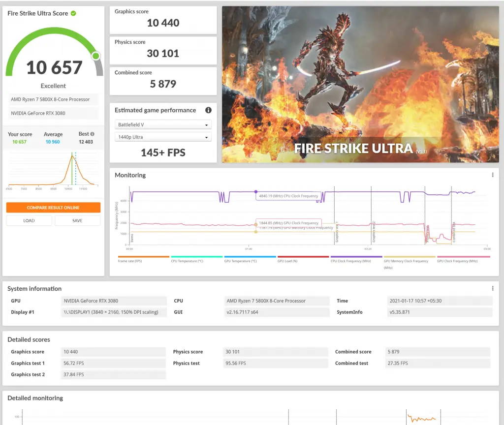Click the 145+ FPS estimate text
504x425 pixels.
163,152
